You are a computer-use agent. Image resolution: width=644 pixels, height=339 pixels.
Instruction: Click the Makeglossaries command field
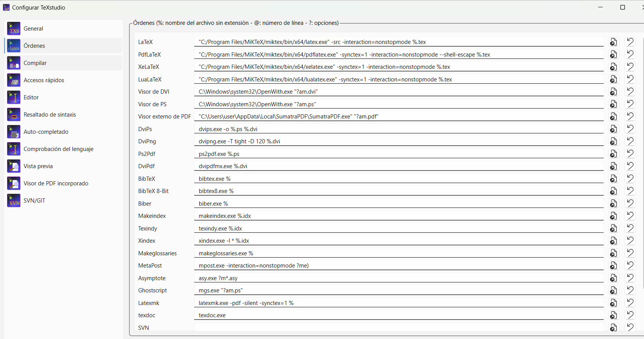[x=399, y=253]
